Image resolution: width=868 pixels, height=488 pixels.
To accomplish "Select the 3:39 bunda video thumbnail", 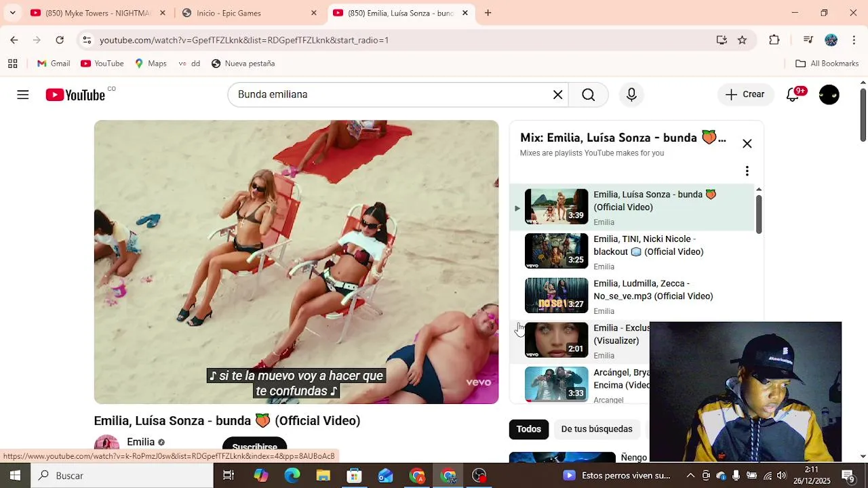I will click(556, 206).
